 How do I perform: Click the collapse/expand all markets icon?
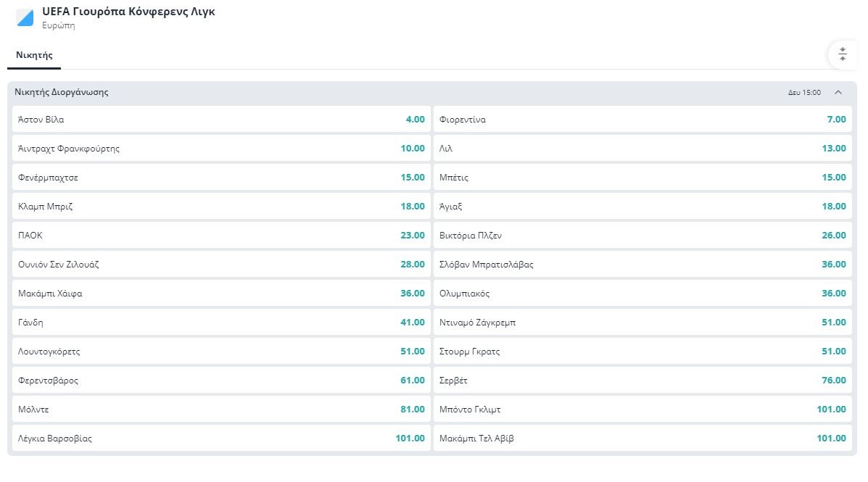click(x=842, y=54)
